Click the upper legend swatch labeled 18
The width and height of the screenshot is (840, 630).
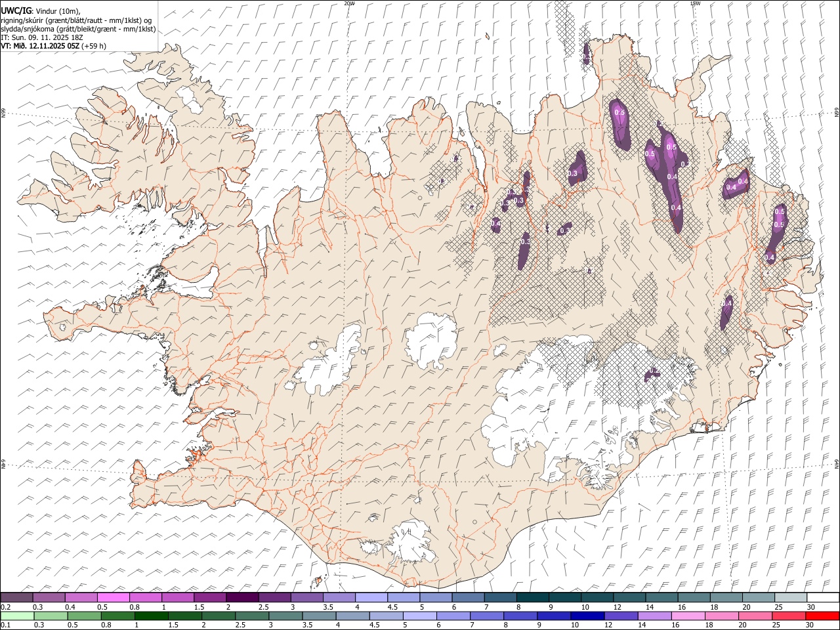[x=725, y=597]
